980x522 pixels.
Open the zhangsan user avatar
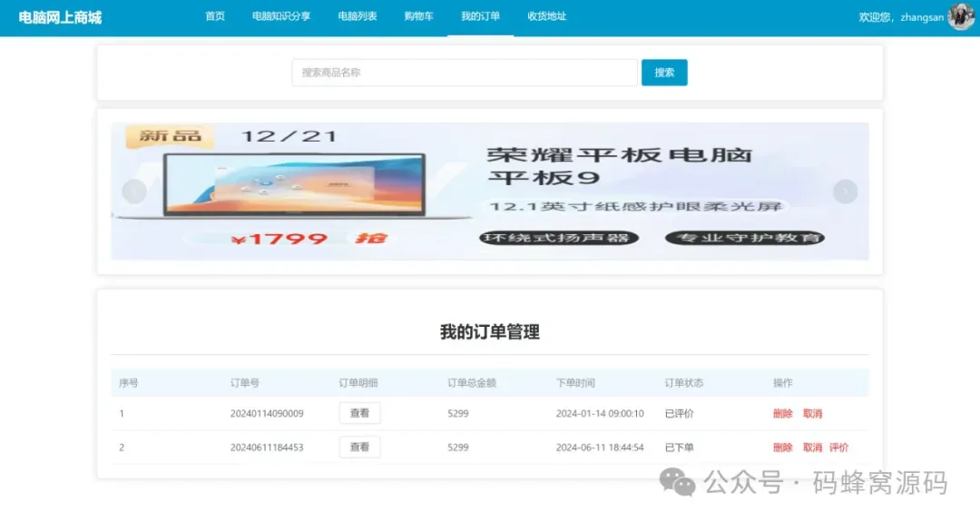[961, 16]
